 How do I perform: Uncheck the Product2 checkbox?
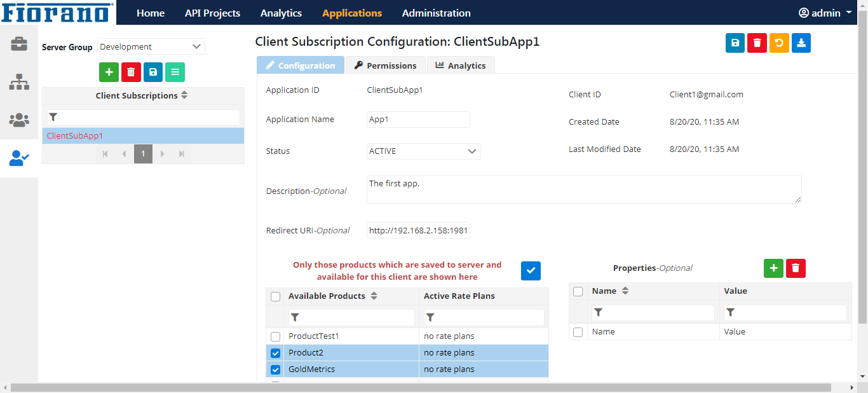pos(275,353)
